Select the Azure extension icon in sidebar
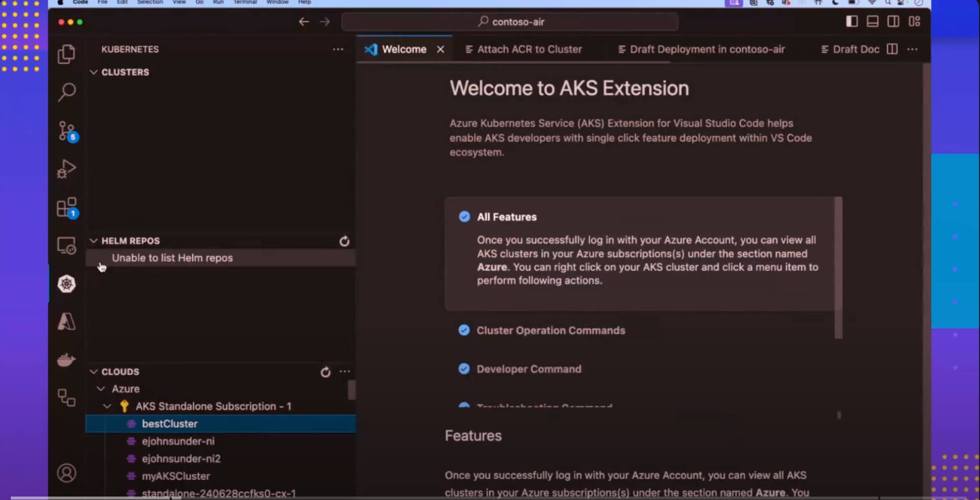This screenshot has height=500, width=980. (x=67, y=321)
